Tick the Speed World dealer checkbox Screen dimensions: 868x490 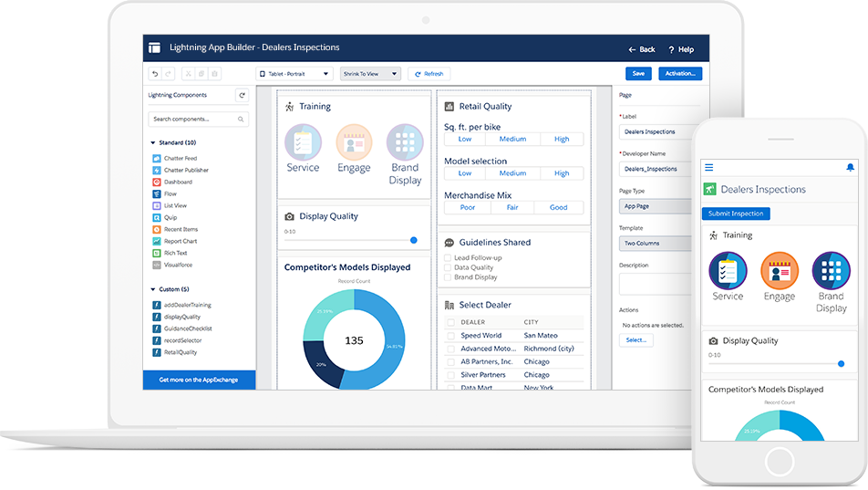pyautogui.click(x=450, y=336)
